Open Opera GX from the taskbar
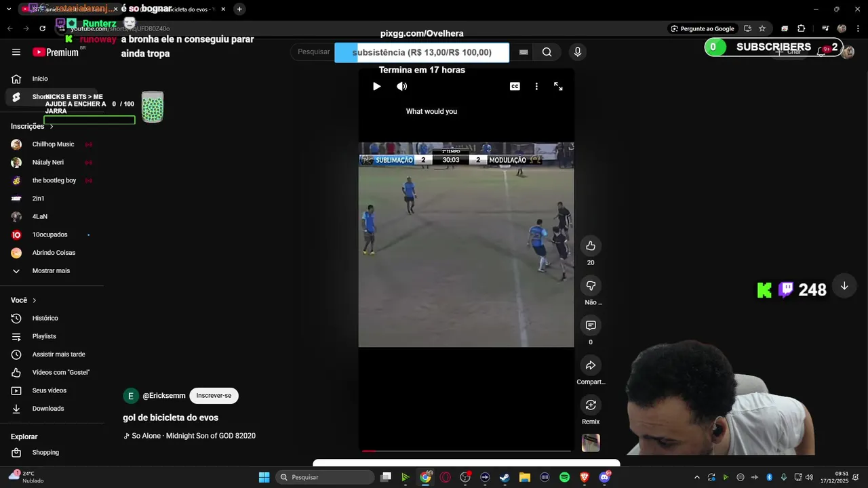 (x=446, y=477)
